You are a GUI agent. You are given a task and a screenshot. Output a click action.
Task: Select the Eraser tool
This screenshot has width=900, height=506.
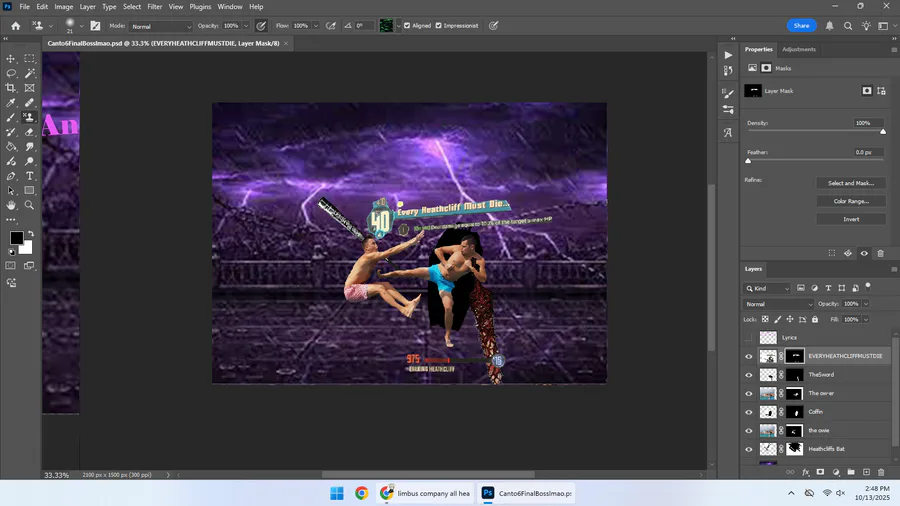click(29, 132)
